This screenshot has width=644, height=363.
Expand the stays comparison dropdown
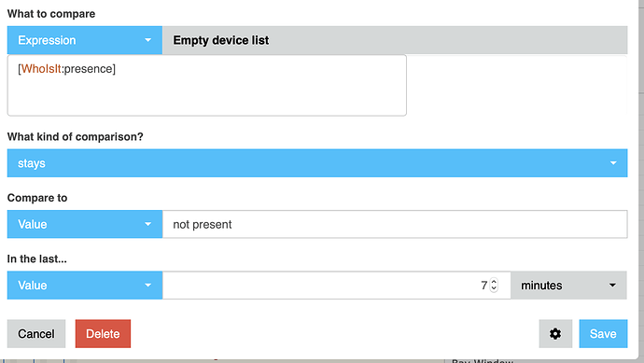(x=317, y=163)
